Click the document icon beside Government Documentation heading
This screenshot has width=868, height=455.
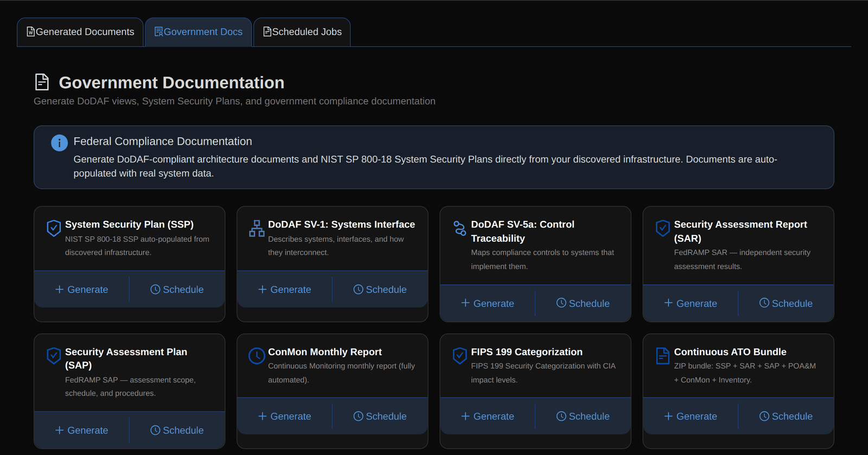(x=42, y=82)
